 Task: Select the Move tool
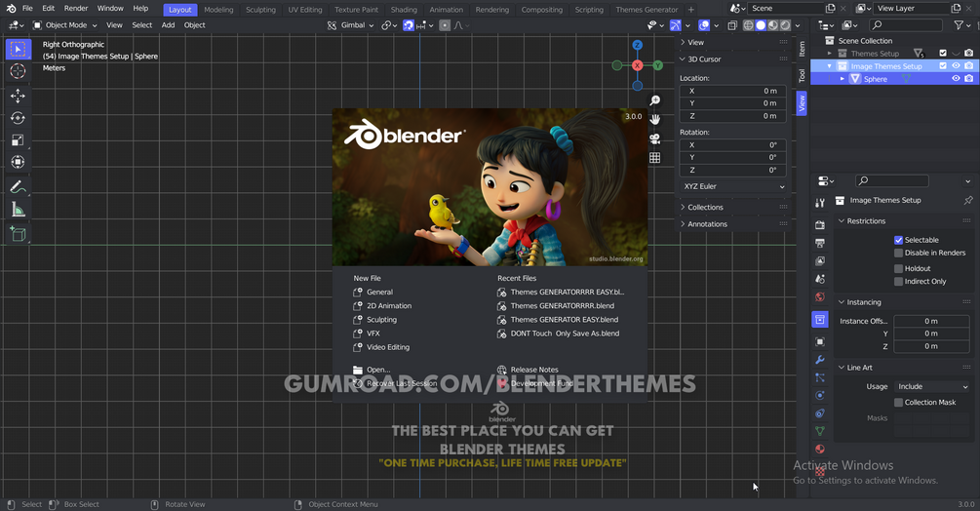[19, 96]
